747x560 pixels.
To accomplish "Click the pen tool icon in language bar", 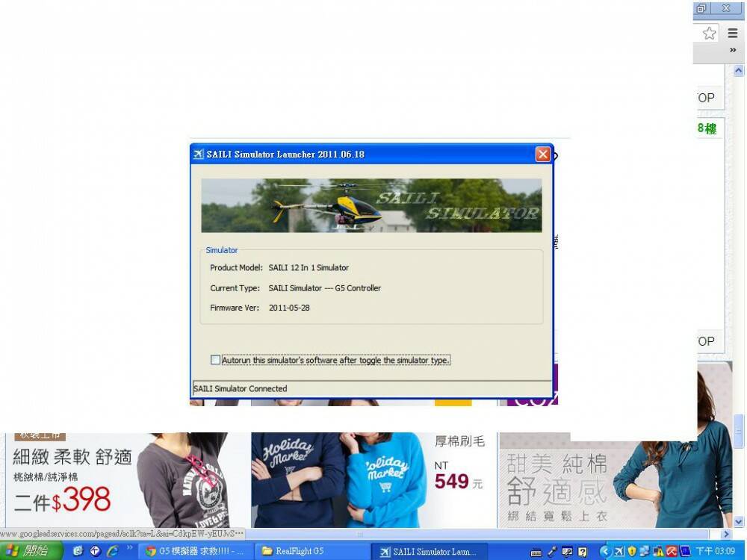I will 552,552.
